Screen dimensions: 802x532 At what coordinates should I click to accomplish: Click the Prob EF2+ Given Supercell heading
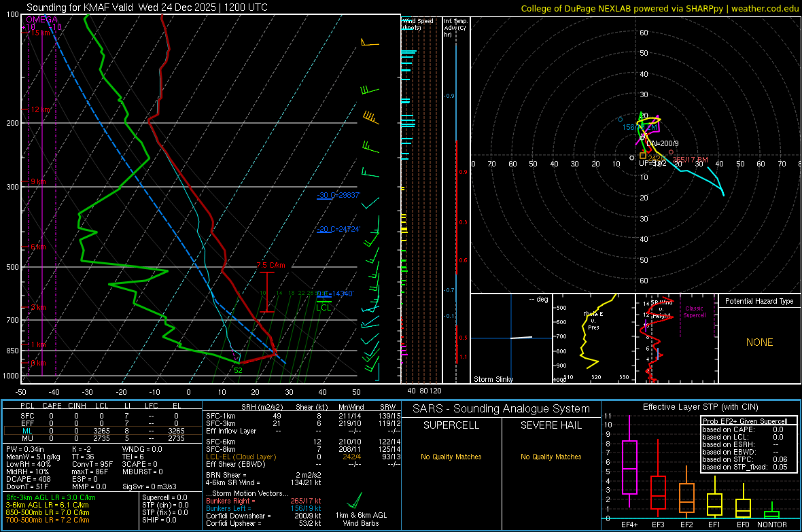745,421
